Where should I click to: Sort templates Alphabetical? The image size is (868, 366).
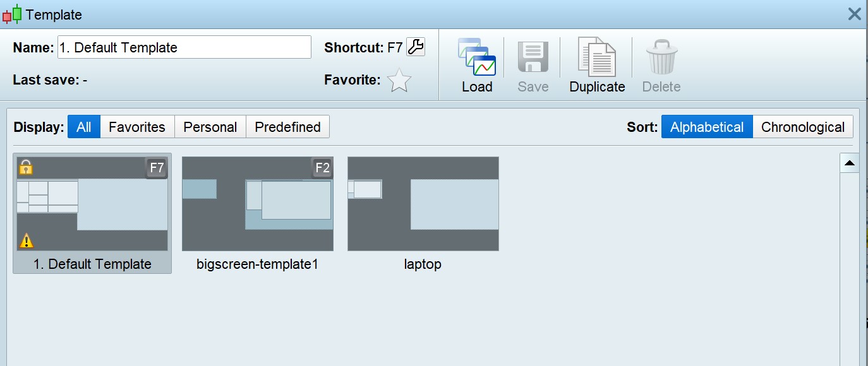706,127
